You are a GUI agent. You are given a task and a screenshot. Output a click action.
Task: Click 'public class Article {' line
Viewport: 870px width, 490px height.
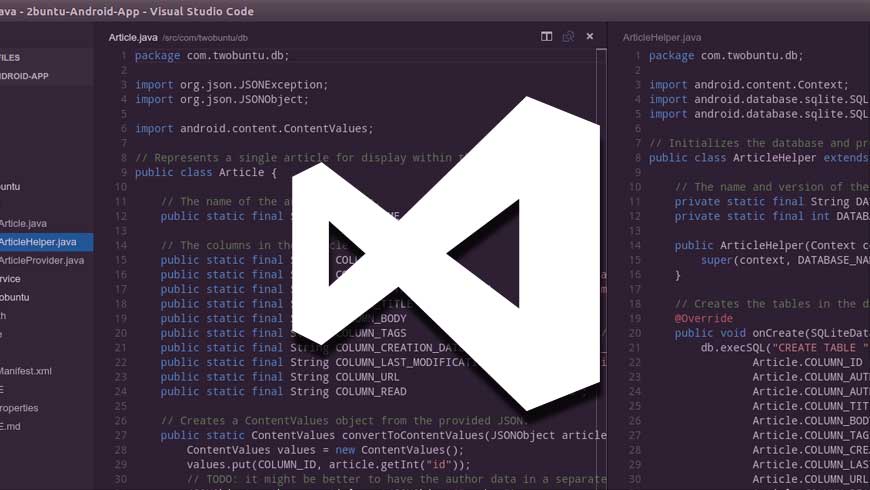[x=206, y=173]
